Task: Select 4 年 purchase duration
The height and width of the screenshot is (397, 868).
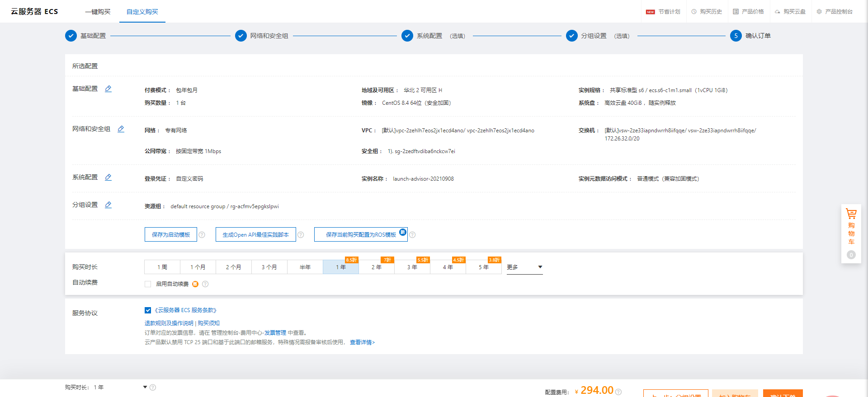Action: pos(448,267)
